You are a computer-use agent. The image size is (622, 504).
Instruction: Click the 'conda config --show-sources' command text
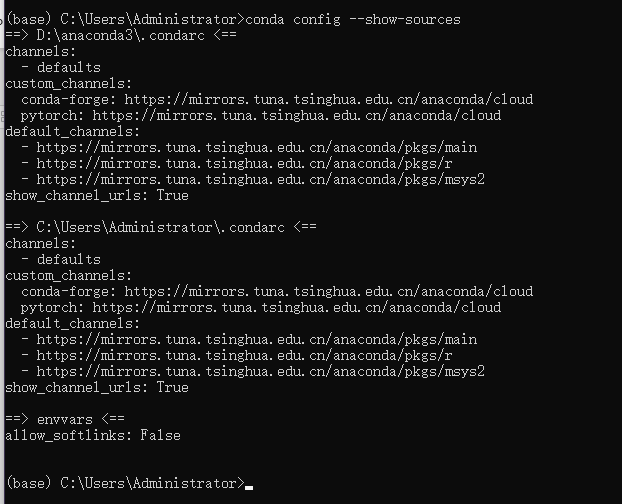[353, 19]
